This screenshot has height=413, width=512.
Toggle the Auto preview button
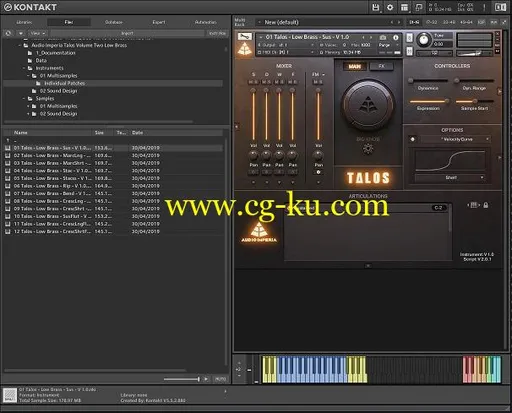click(x=220, y=379)
